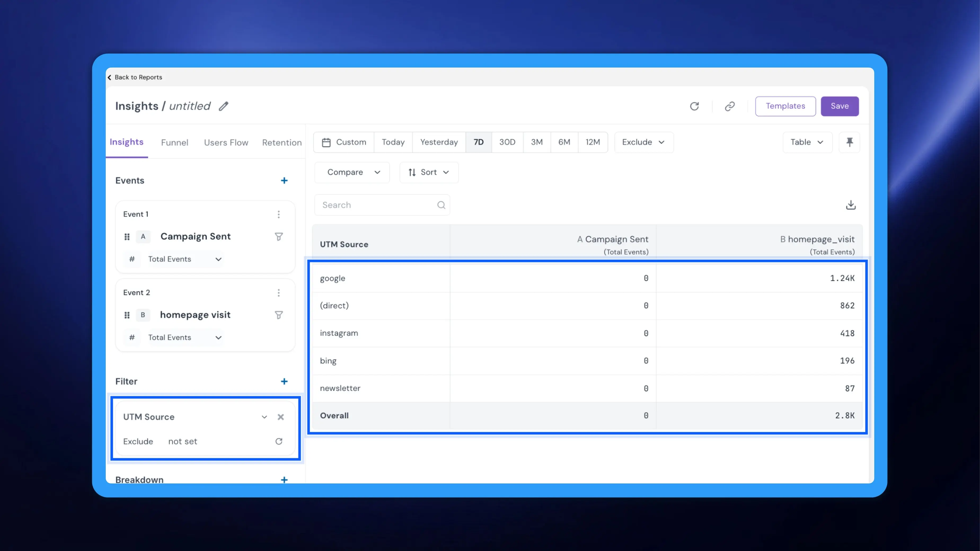Expand Total Events dropdown for homepage visit
The height and width of the screenshot is (551, 980).
click(185, 338)
